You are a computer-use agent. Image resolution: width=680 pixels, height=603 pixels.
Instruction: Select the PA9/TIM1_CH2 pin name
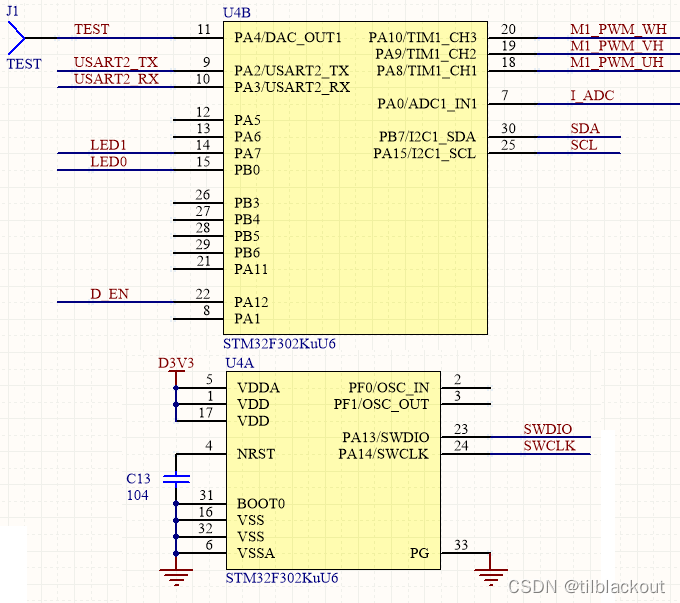426,54
